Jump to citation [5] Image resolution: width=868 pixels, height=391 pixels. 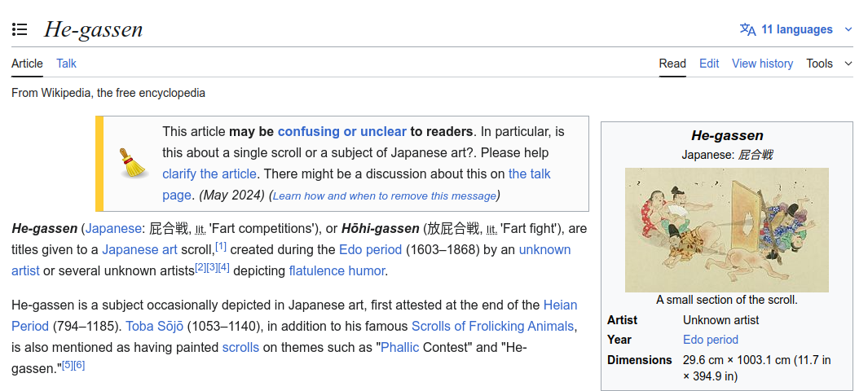click(x=68, y=365)
